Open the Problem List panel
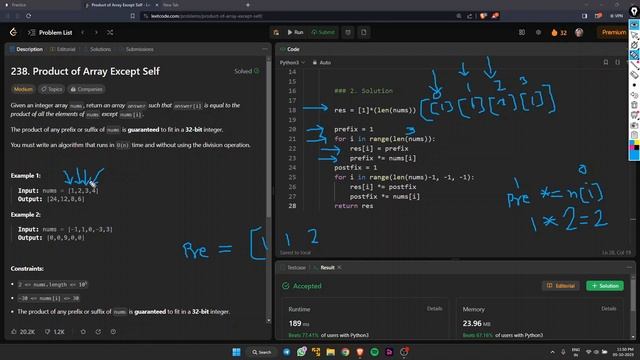 pos(51,33)
